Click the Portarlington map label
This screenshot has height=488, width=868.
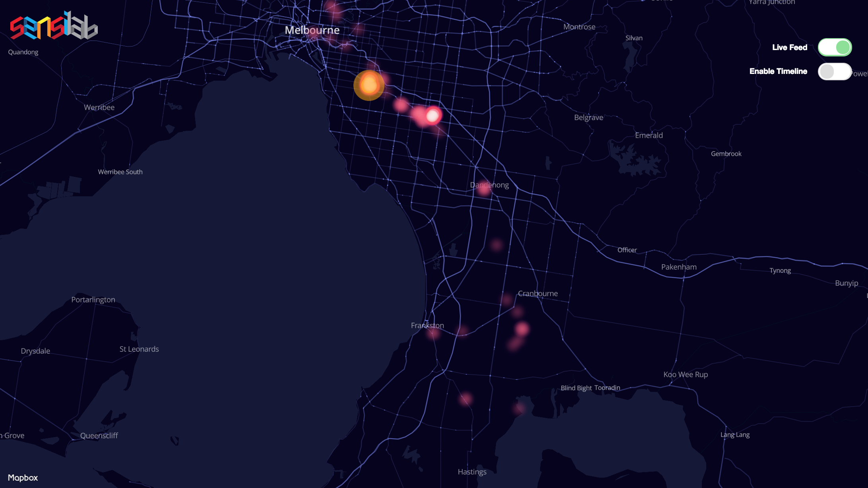tap(93, 300)
